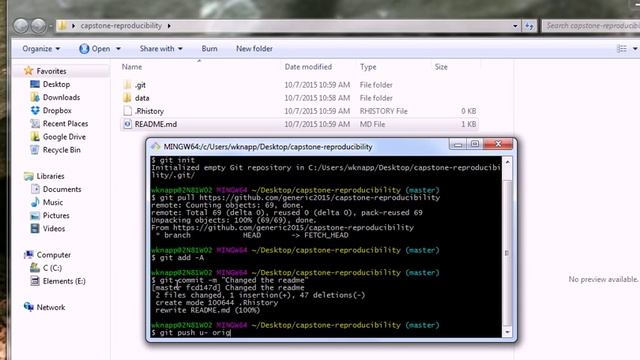Focus the Search capstone-reproducibility box
The image size is (640, 360).
591,26
